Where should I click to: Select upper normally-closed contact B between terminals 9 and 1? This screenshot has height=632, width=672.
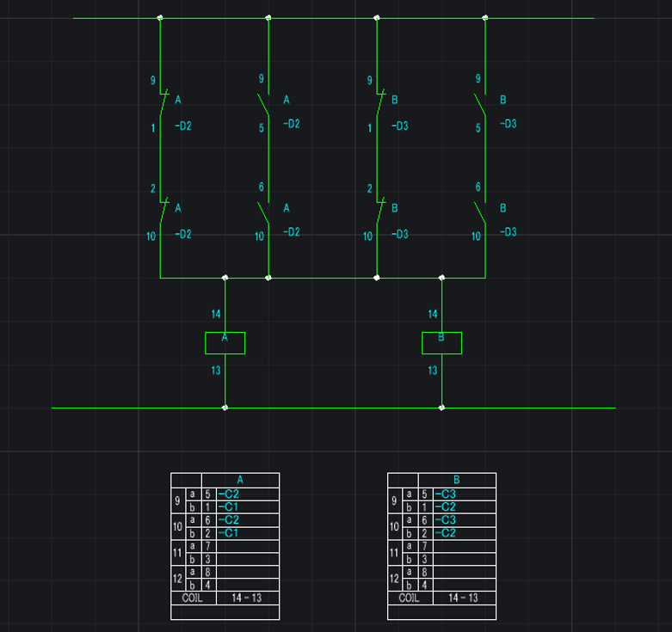pos(380,103)
